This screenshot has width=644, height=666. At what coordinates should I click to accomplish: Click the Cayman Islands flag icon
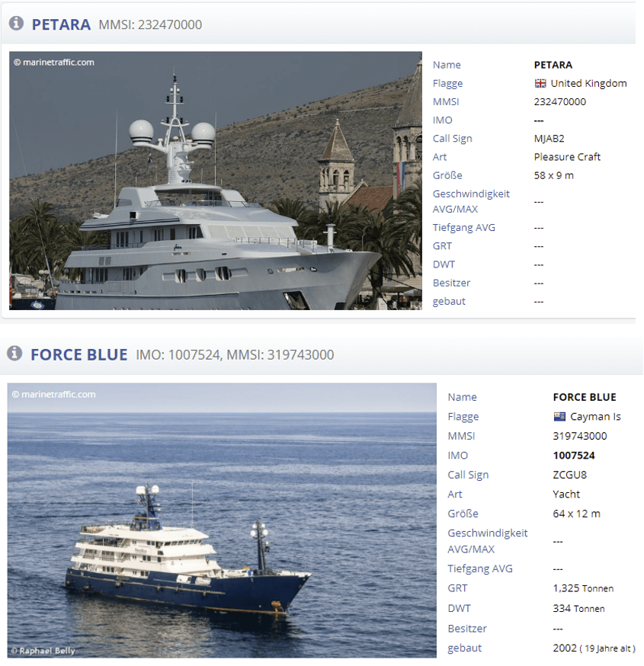[559, 416]
